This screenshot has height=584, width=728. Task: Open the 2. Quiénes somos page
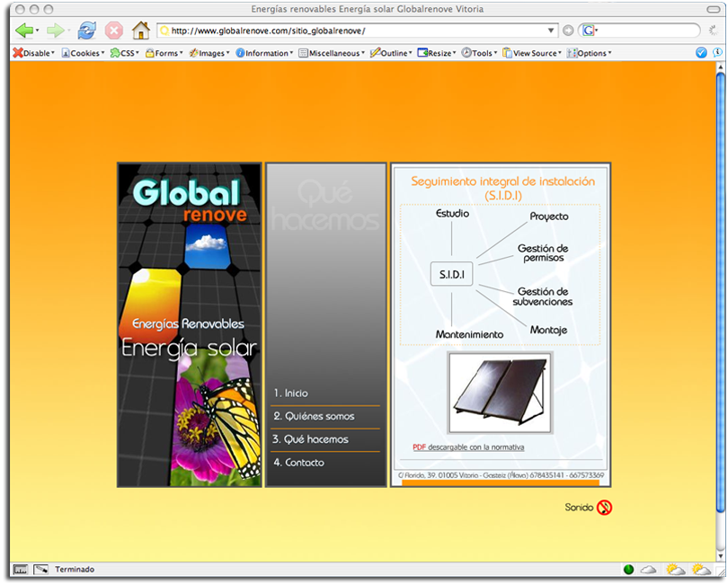[314, 416]
